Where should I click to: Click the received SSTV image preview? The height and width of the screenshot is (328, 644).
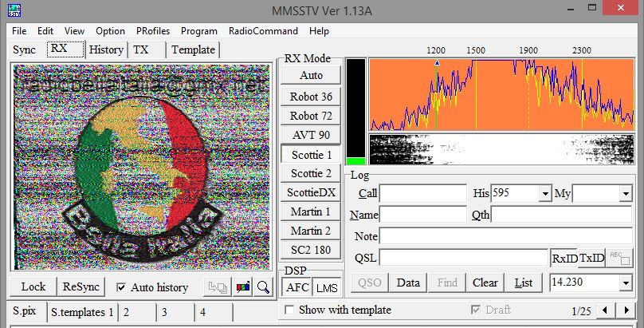tap(142, 167)
